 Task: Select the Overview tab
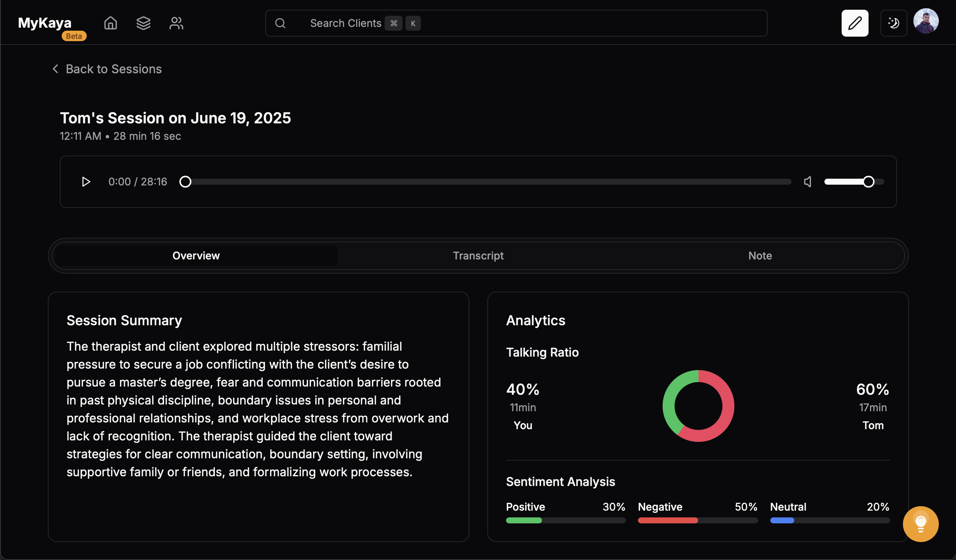coord(196,256)
